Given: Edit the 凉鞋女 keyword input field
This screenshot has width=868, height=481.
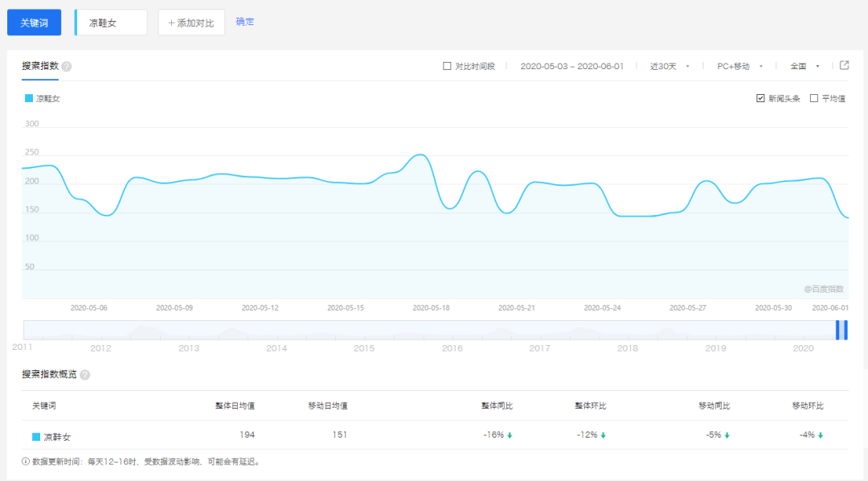Looking at the screenshot, I should [x=111, y=23].
